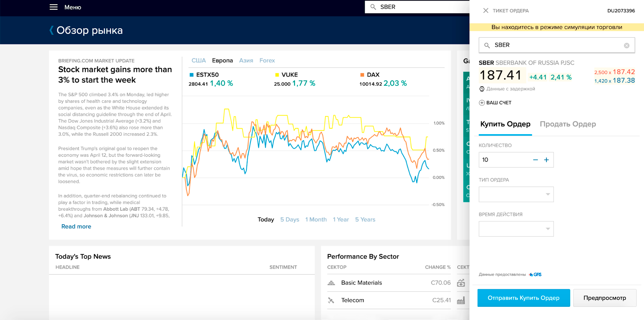Switch to Продать Ордер tab

(x=568, y=124)
